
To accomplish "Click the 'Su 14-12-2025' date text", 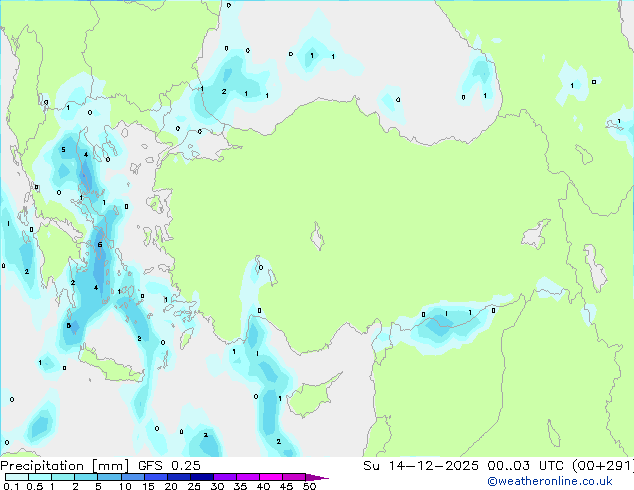I will (421, 466).
